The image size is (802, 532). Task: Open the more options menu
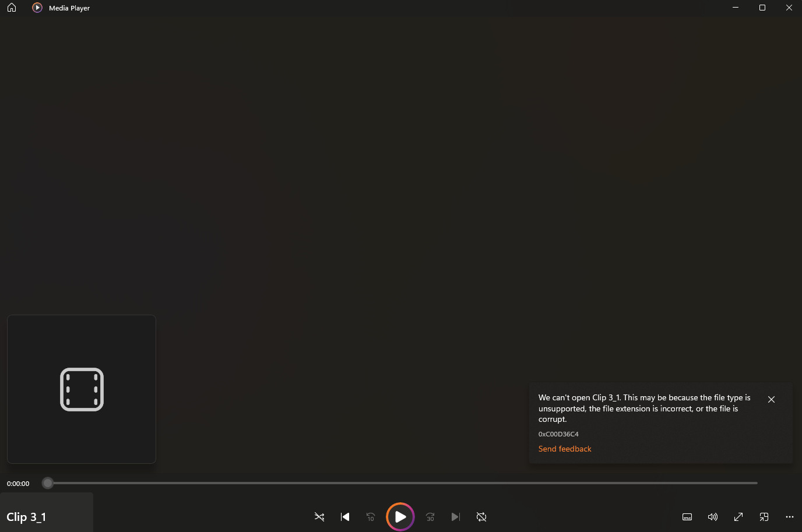[790, 517]
